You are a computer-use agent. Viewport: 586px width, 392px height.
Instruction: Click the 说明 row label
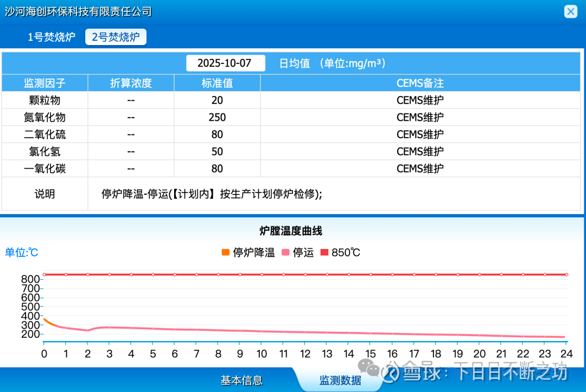point(45,194)
